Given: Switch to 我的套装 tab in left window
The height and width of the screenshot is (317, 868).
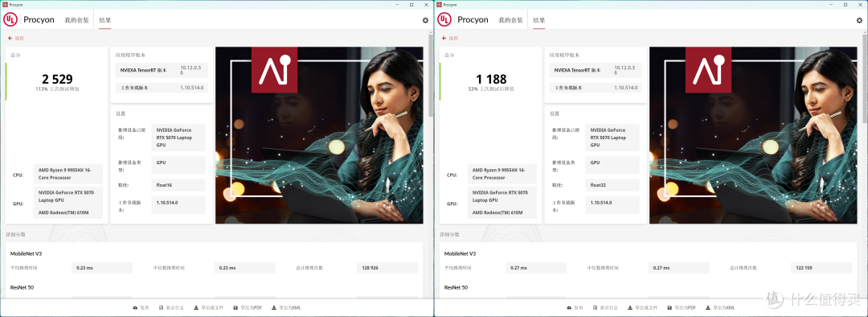Looking at the screenshot, I should pos(76,20).
